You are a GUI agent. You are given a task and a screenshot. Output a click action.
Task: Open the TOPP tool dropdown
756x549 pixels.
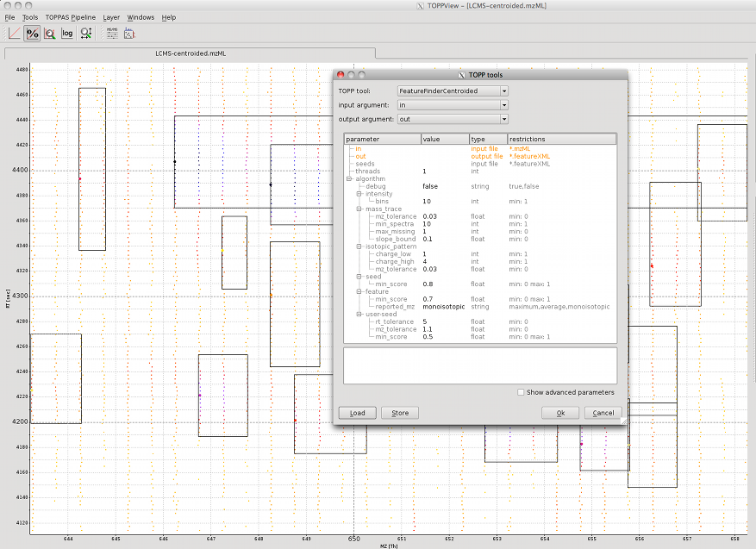click(x=503, y=90)
